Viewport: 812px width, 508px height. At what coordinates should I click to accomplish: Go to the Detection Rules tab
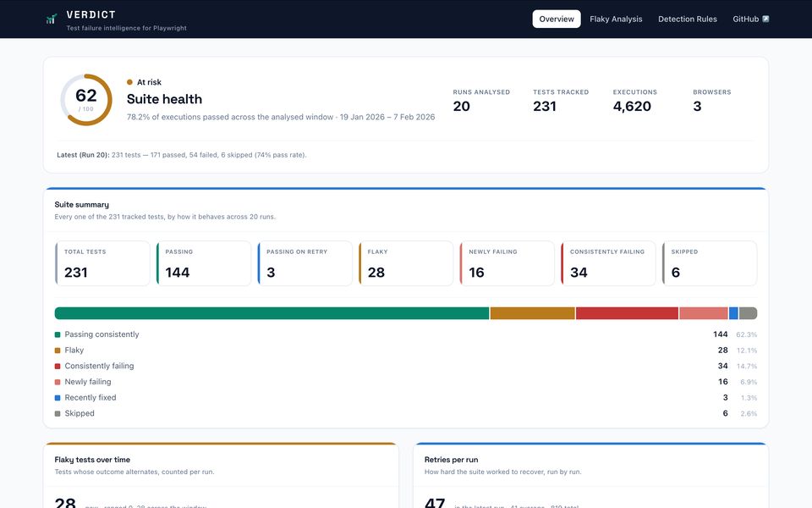coord(687,19)
